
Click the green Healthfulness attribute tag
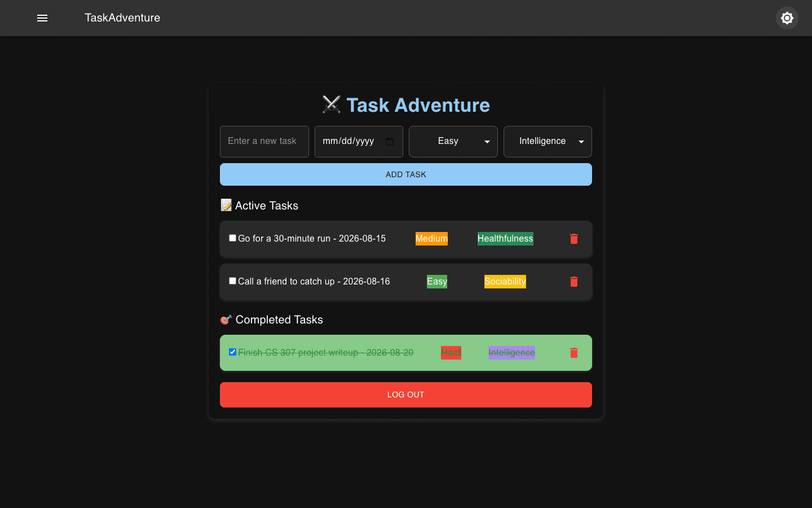click(x=505, y=239)
